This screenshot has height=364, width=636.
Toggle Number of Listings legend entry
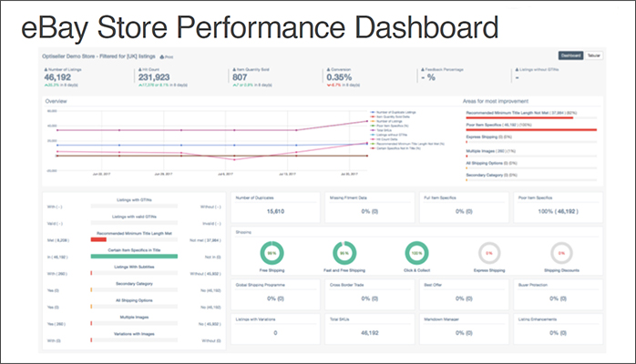point(386,121)
